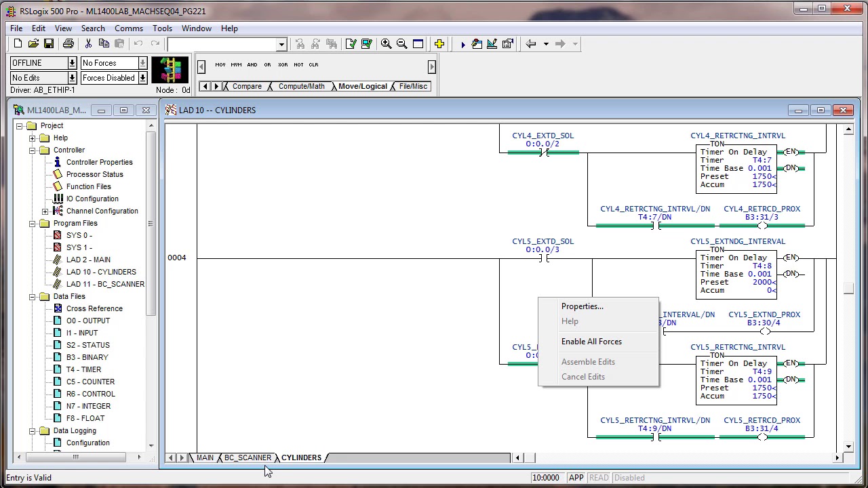Open the search text combo box dropdown
The image size is (868, 488).
point(281,45)
